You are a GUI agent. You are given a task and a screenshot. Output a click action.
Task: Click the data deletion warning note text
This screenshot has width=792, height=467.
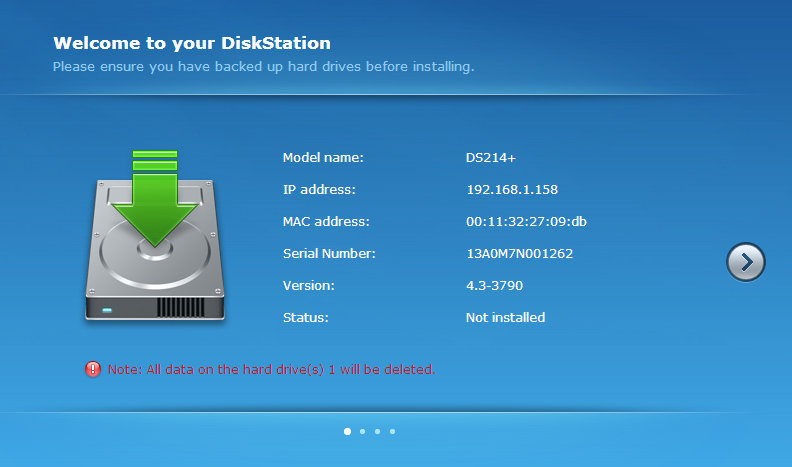[271, 370]
